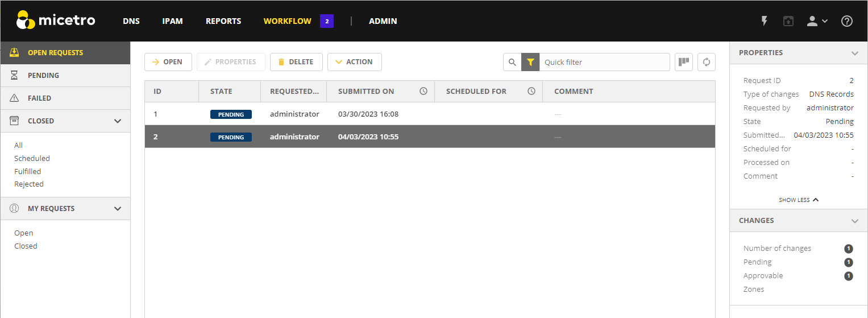Collapse the Closed section in sidebar

click(118, 121)
